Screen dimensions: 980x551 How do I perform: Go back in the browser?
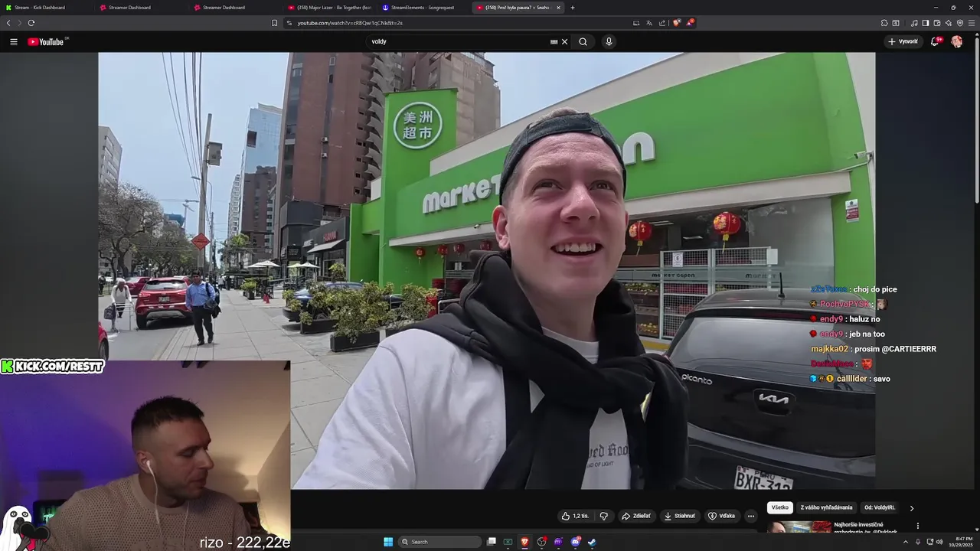click(8, 23)
